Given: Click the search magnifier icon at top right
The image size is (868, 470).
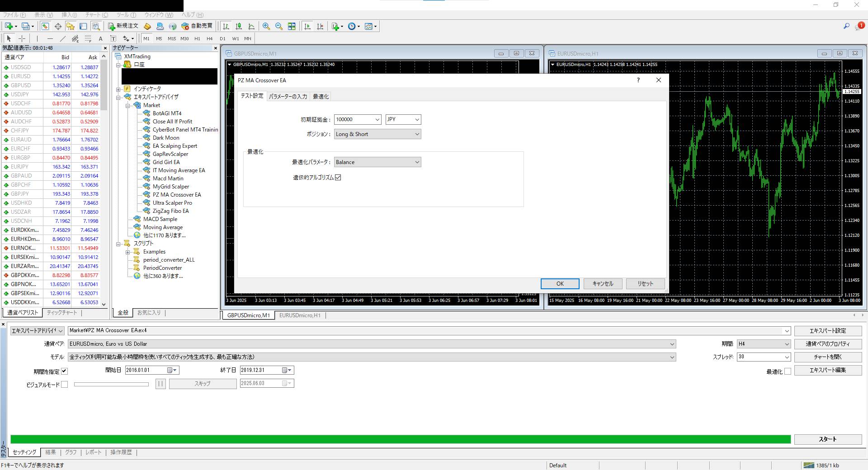Looking at the screenshot, I should tap(846, 26).
